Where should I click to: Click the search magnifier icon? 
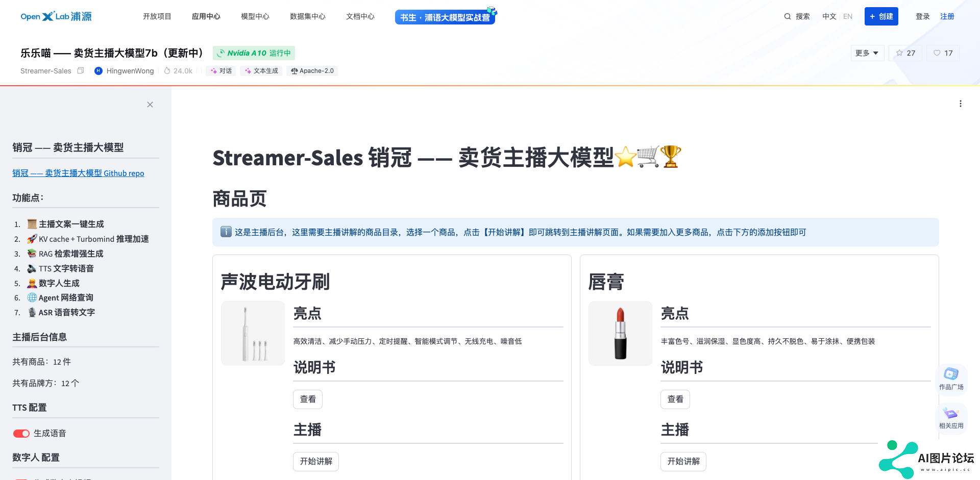(788, 16)
